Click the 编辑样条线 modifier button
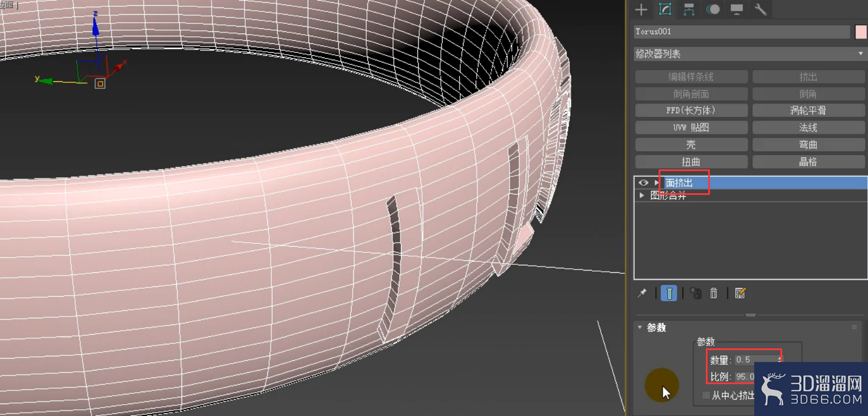 coord(691,77)
